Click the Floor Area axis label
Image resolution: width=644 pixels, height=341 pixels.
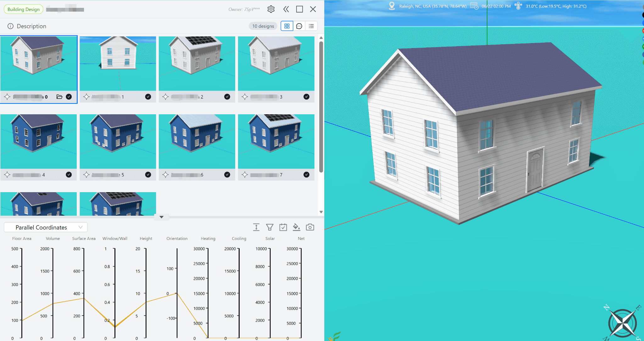click(22, 239)
